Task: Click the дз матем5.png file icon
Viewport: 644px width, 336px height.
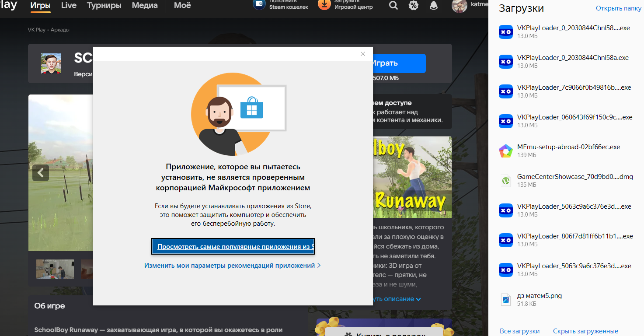Action: point(506,300)
